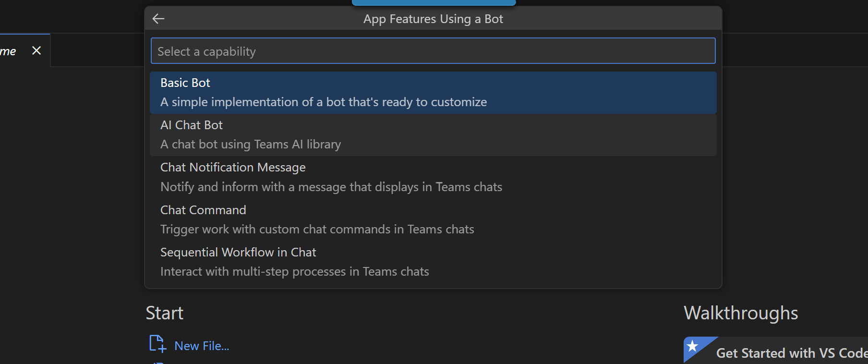Click the star icon on the walkthrough card

pyautogui.click(x=693, y=345)
